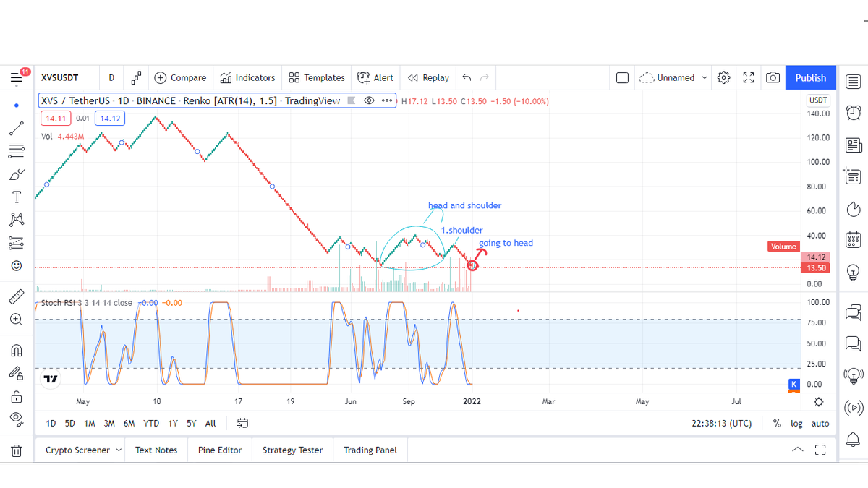The width and height of the screenshot is (868, 488).
Task: Toggle Lock All Drawing Tools
Action: [16, 396]
